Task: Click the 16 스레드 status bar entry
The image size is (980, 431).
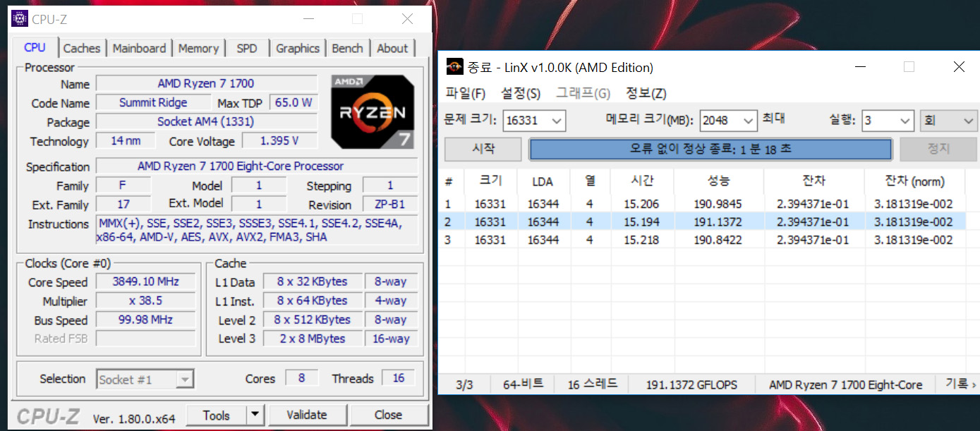Action: (x=593, y=384)
